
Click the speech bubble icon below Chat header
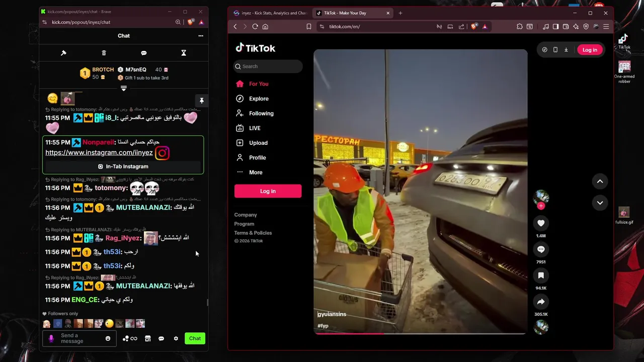144,53
